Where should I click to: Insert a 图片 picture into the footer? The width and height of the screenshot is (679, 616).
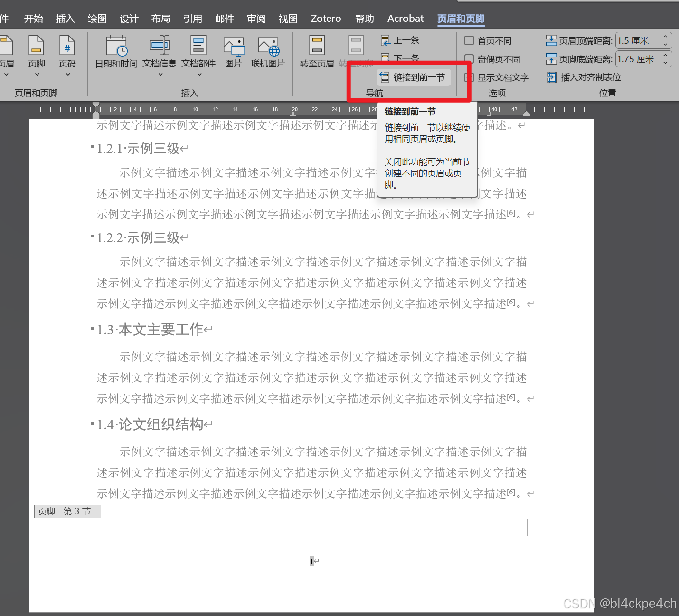(234, 52)
